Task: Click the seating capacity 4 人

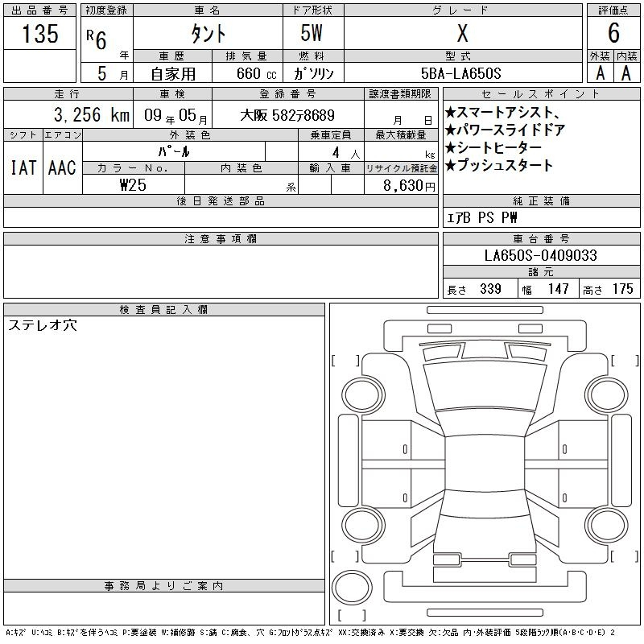Action: click(x=346, y=153)
